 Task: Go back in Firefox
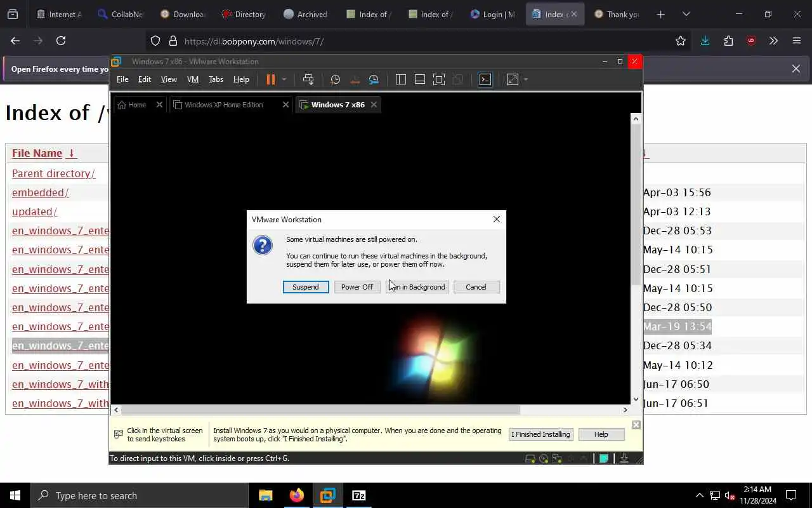pyautogui.click(x=15, y=41)
